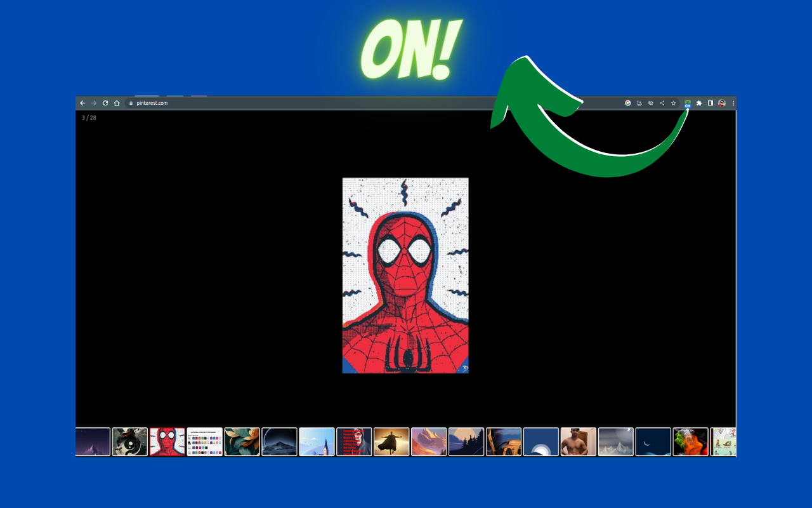The width and height of the screenshot is (812, 508).
Task: Share this page using the share icon
Action: (662, 103)
